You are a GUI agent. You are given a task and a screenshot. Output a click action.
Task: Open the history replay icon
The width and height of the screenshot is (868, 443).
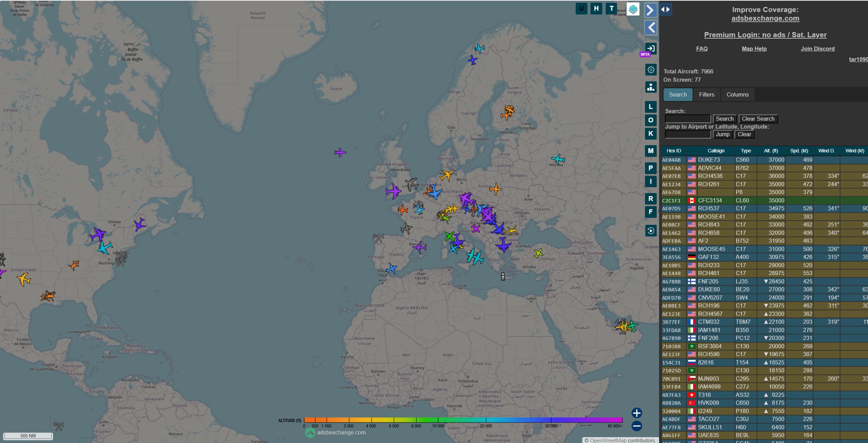[x=650, y=231]
